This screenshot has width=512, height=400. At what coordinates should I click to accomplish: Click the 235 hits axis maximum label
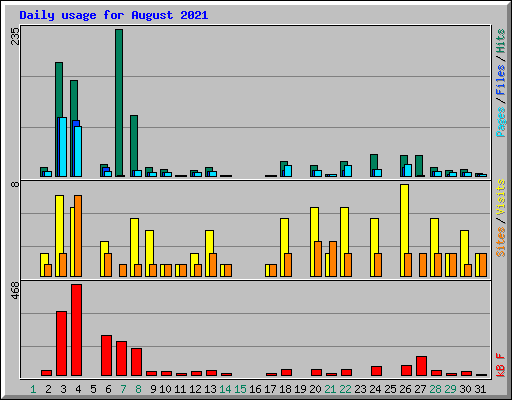[15, 36]
